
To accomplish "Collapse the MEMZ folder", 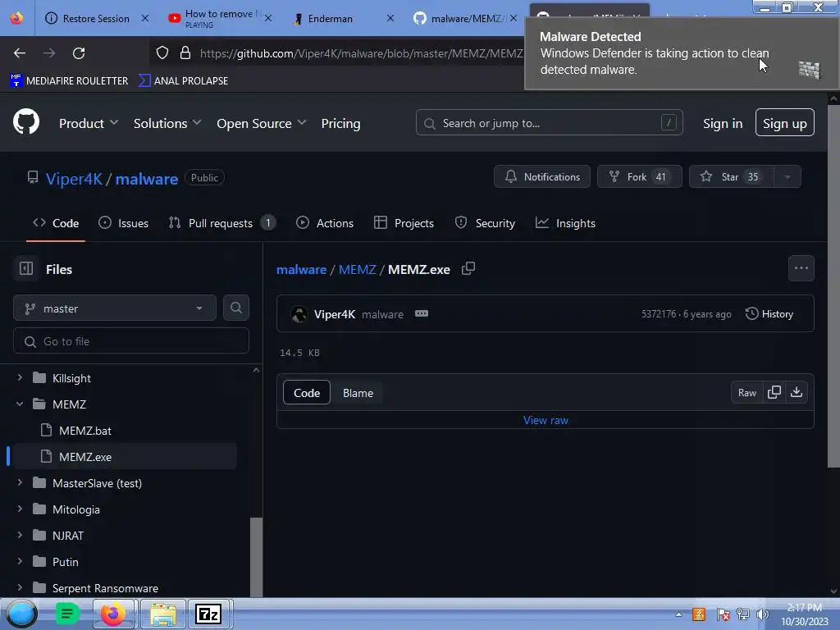I will (20, 404).
